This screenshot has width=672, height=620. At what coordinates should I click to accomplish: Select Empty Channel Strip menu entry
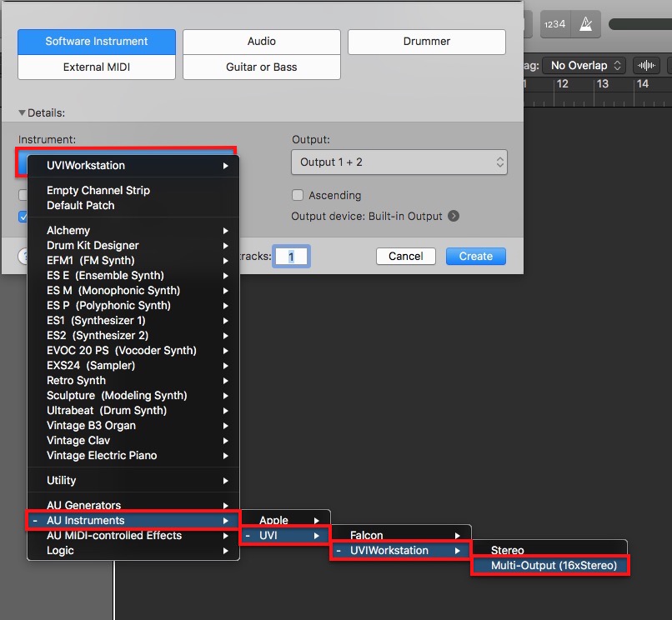click(x=98, y=190)
